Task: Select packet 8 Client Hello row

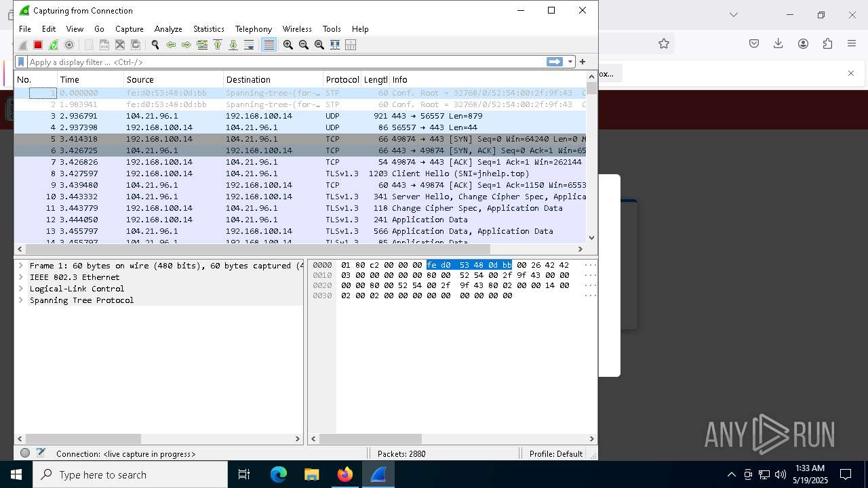Action: pyautogui.click(x=300, y=174)
